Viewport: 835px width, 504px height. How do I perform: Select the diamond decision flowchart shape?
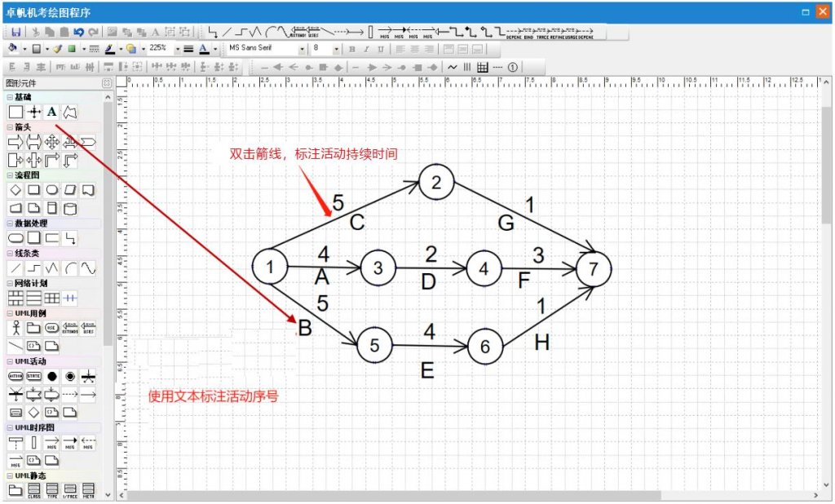(x=16, y=190)
